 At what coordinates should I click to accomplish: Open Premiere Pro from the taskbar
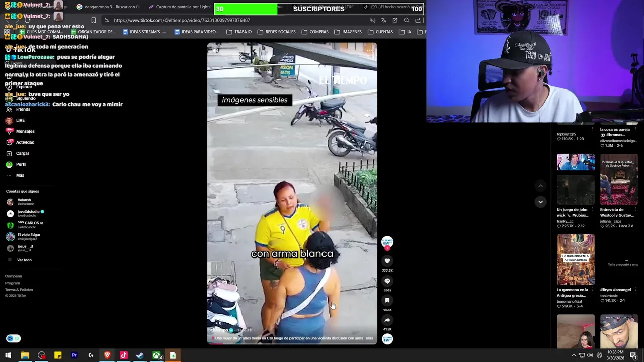pyautogui.click(x=74, y=355)
